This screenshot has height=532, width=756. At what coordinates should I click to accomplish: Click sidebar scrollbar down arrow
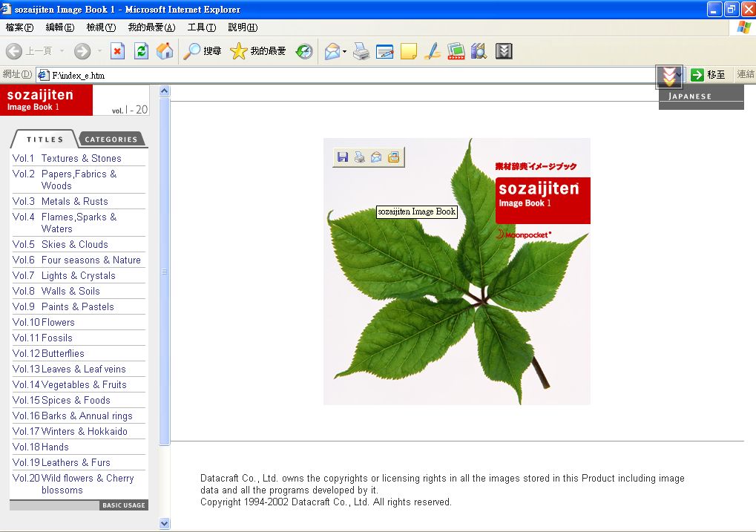coord(165,523)
